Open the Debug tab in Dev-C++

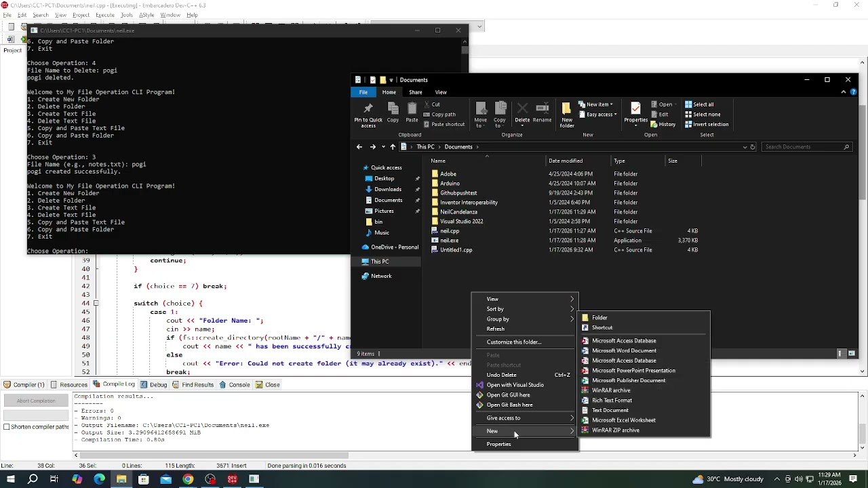click(154, 385)
